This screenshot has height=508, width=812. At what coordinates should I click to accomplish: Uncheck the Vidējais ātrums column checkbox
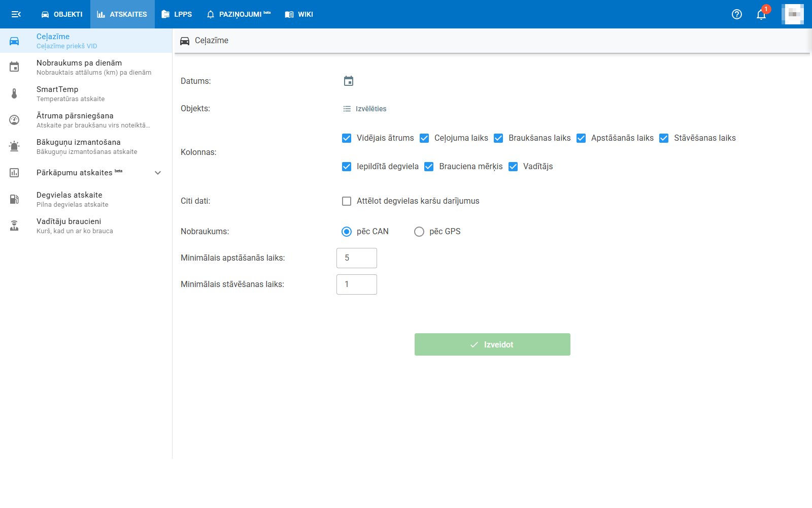coord(347,138)
